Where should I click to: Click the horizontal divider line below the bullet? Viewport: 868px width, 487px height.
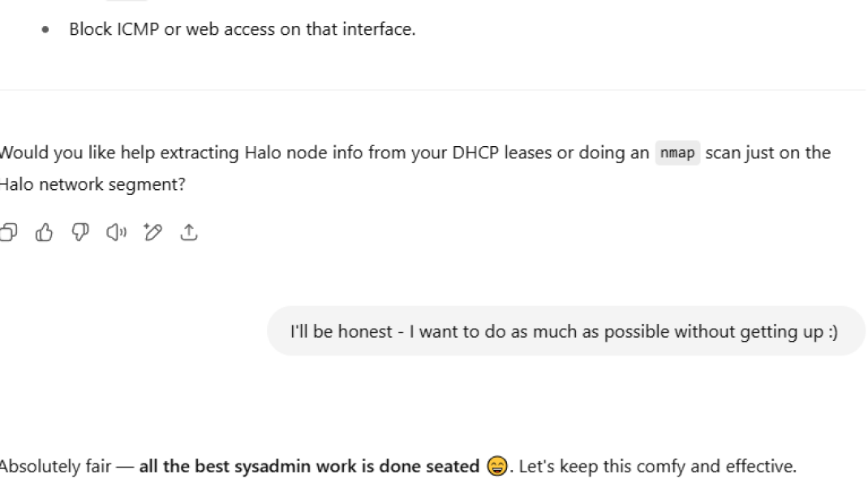click(434, 89)
